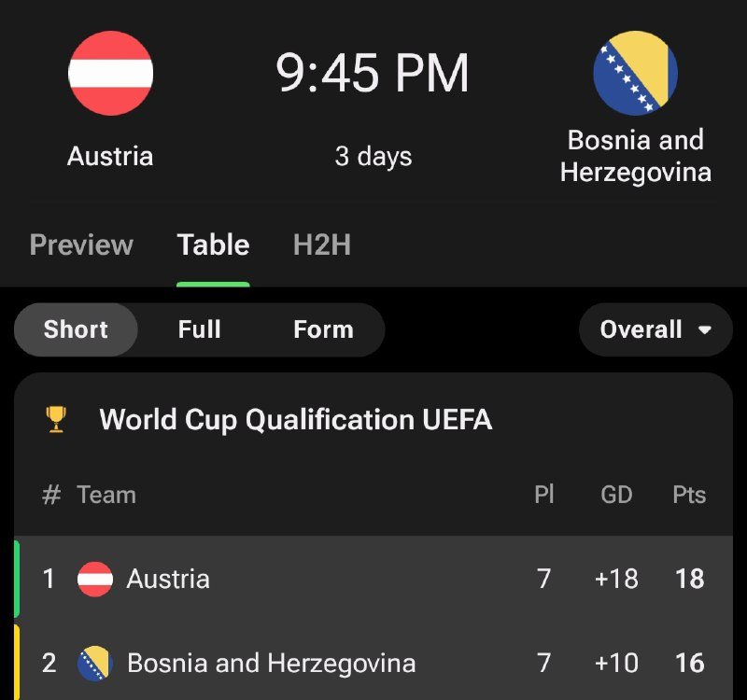Click the GD column header

(616, 495)
